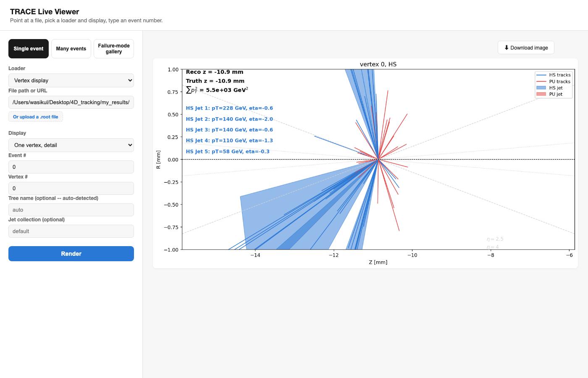Select the Failure-mode gallery tab
The image size is (588, 378).
(114, 49)
